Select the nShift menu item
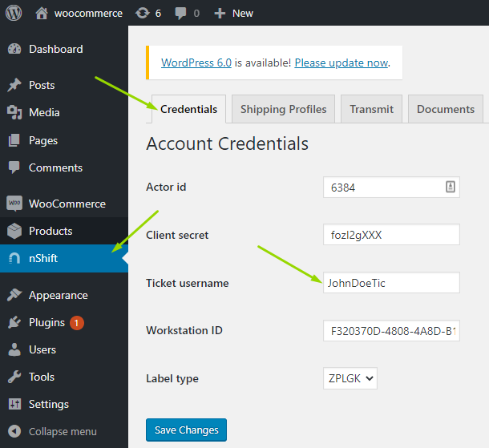 coord(64,258)
